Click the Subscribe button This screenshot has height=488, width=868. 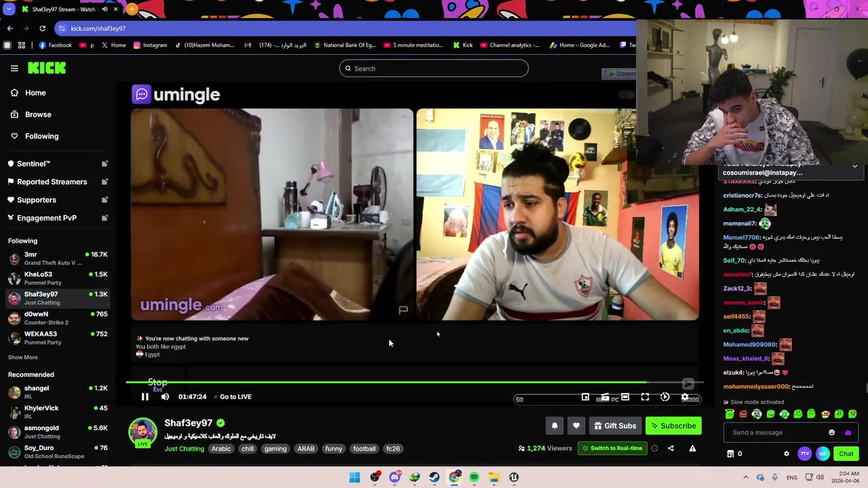click(673, 426)
